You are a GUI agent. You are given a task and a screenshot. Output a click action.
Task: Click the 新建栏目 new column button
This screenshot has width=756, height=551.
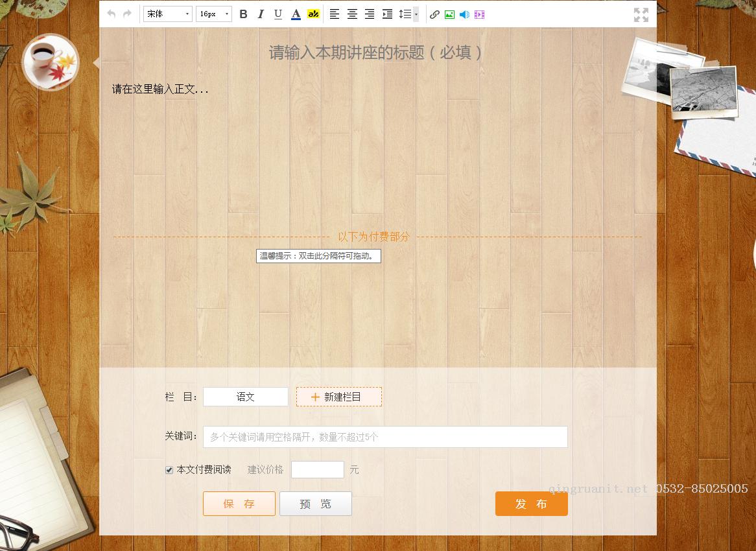[x=338, y=396]
